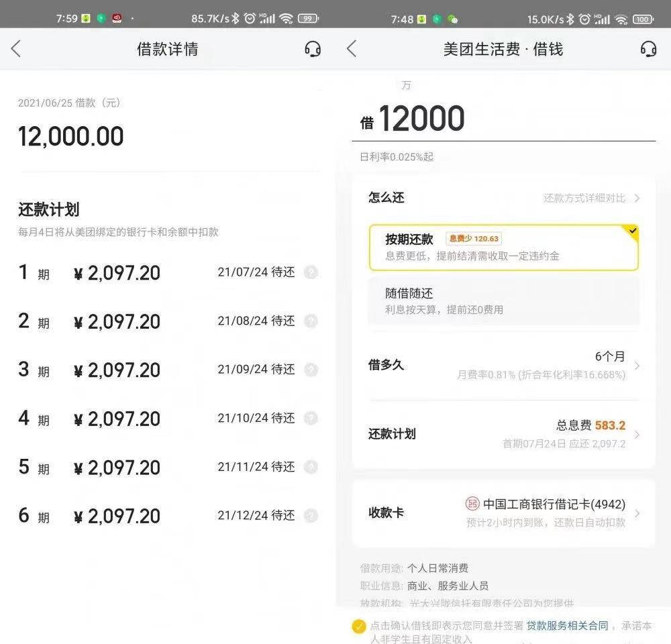Open customer service headset on 美团生活费 screen
The height and width of the screenshot is (644, 671).
[648, 49]
